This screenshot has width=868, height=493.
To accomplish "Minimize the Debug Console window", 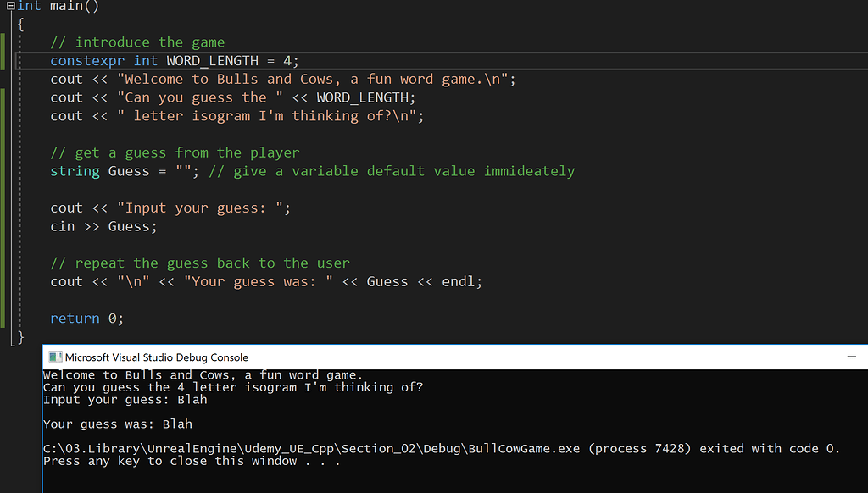I will (850, 357).
